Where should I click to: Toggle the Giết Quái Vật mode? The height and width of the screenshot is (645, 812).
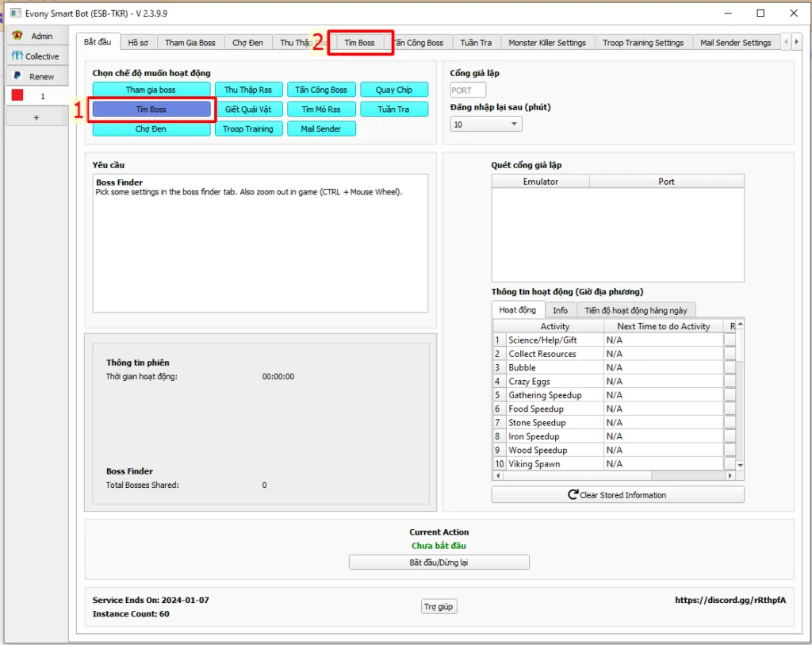[248, 109]
